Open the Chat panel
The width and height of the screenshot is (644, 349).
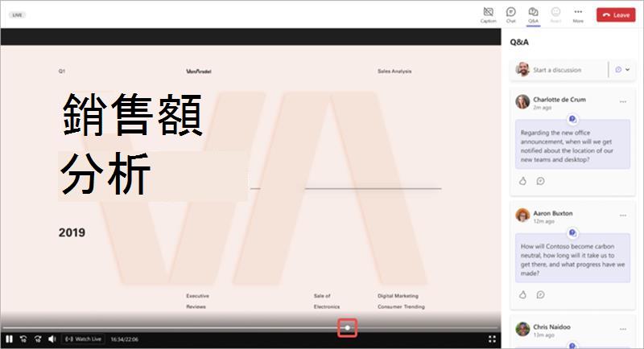click(510, 14)
